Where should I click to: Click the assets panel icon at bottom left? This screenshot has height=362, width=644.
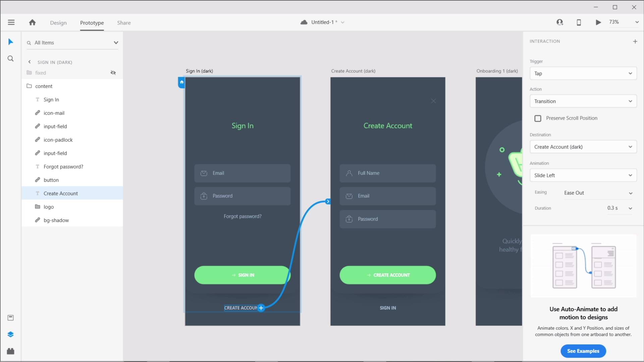tap(11, 351)
